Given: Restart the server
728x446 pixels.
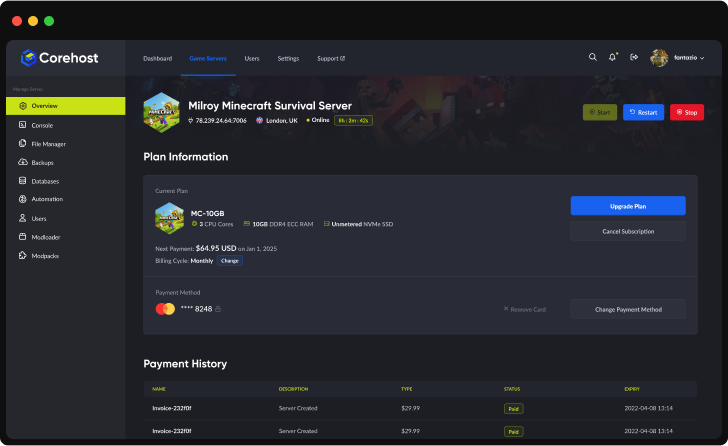Looking at the screenshot, I should (x=644, y=112).
